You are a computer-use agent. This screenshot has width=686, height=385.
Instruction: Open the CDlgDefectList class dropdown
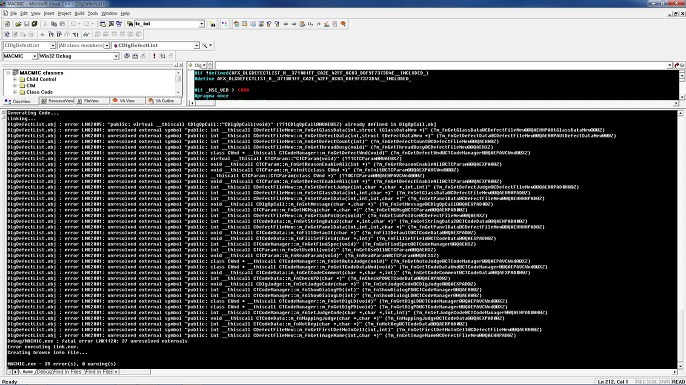coord(52,46)
